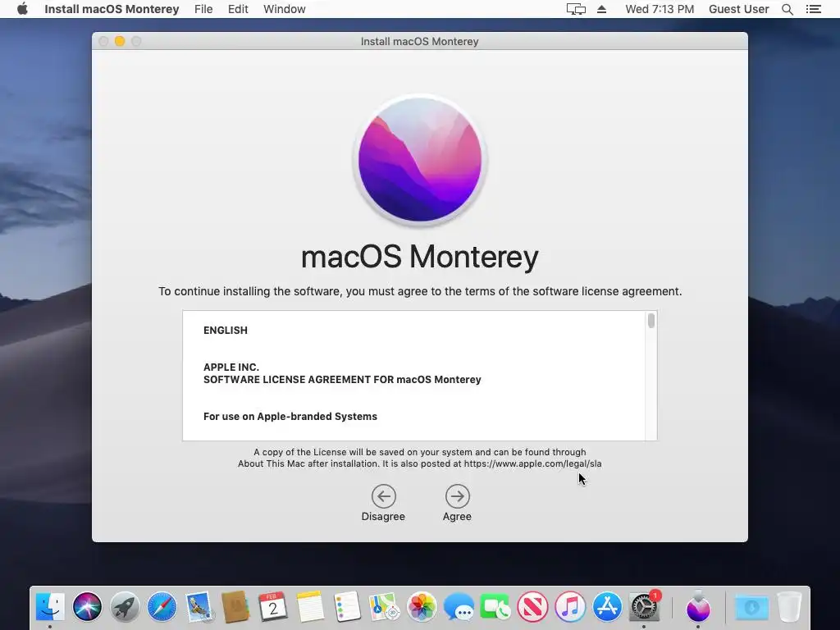This screenshot has width=840, height=630.
Task: Open News from the Dock
Action: click(x=533, y=607)
